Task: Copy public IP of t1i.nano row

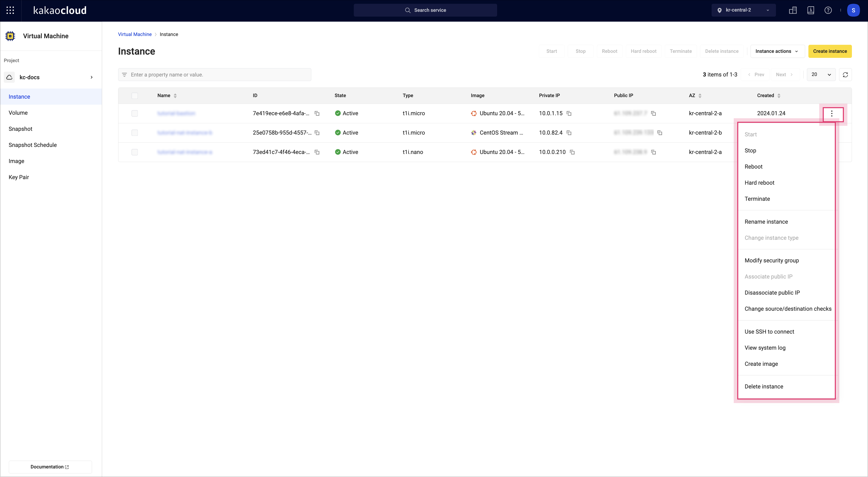Action: [x=653, y=152]
